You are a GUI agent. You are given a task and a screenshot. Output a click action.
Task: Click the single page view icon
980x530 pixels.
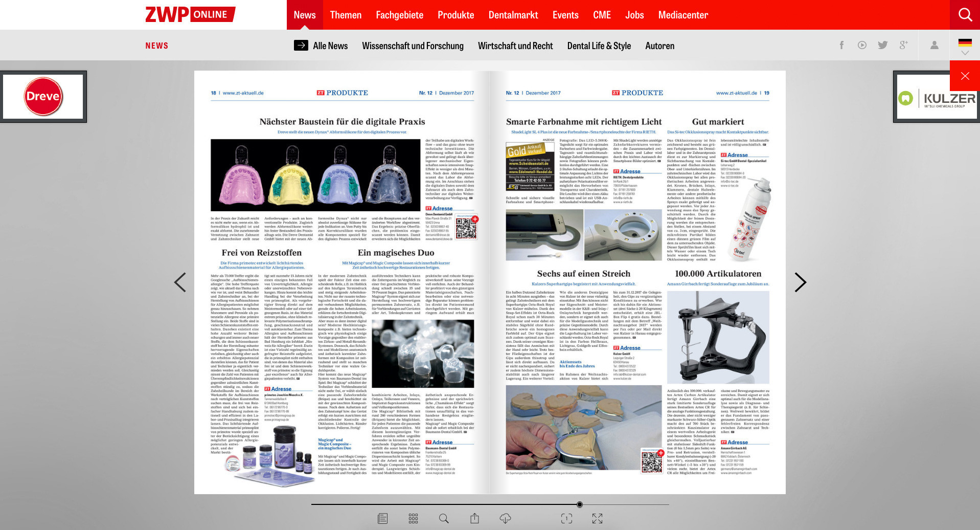(566, 519)
